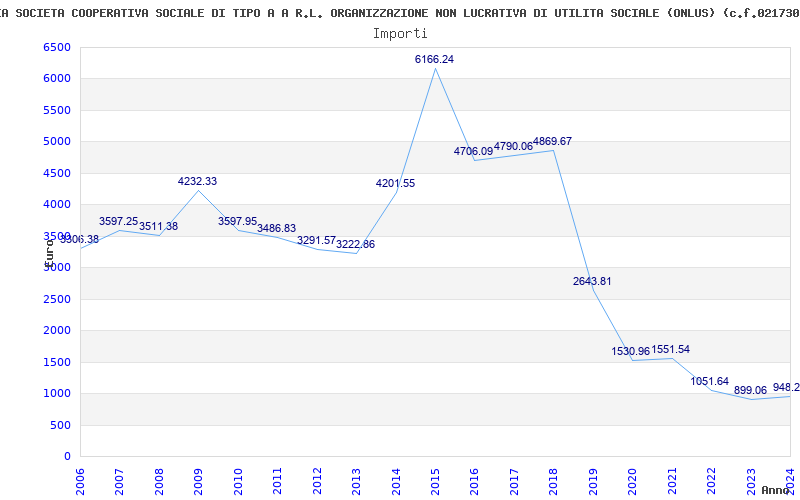
Task: Click the 2000 y-axis tick label
Action: pos(57,331)
